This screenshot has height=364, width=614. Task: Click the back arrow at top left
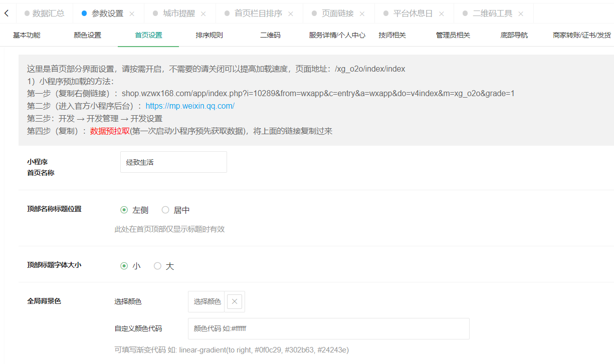click(x=7, y=13)
